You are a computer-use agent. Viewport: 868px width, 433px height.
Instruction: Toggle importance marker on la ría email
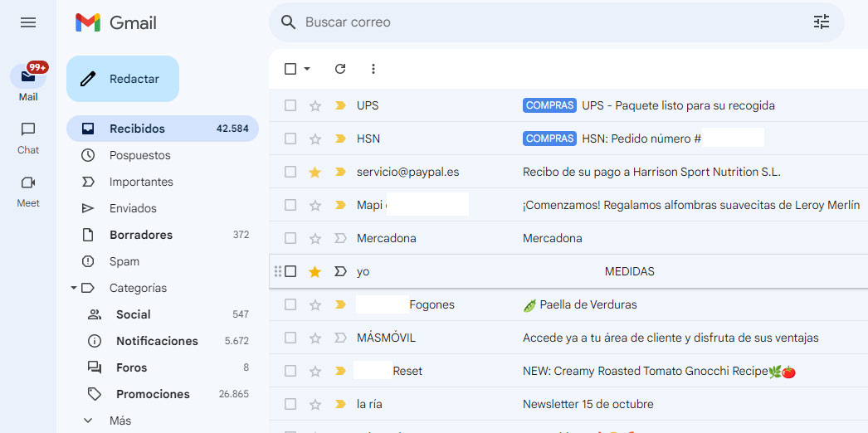coord(340,404)
